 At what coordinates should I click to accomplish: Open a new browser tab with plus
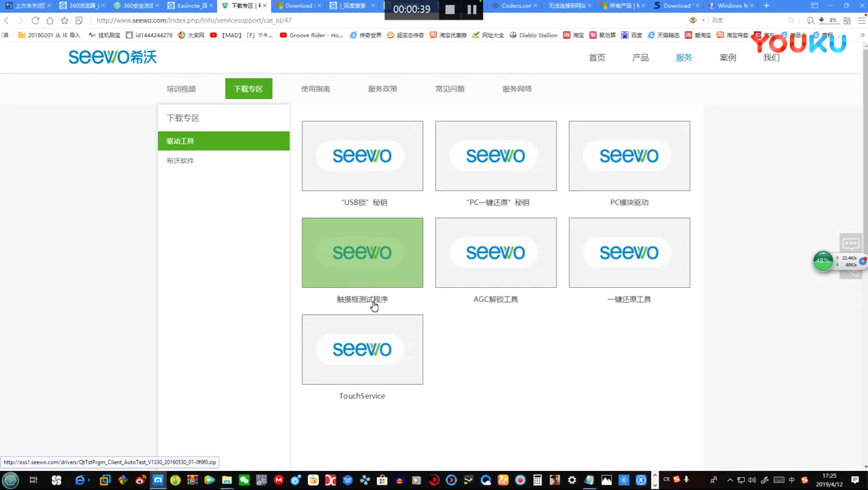coord(766,5)
